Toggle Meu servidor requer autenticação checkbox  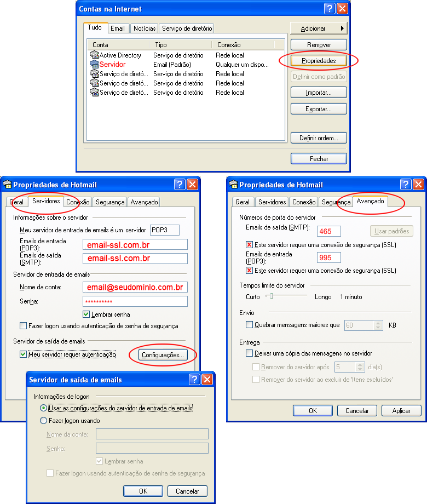(x=23, y=354)
